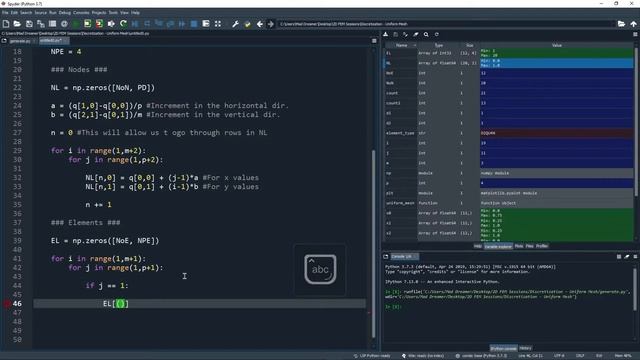The image size is (640, 360).
Task: Go back with left arrow
Action: click(260, 24)
